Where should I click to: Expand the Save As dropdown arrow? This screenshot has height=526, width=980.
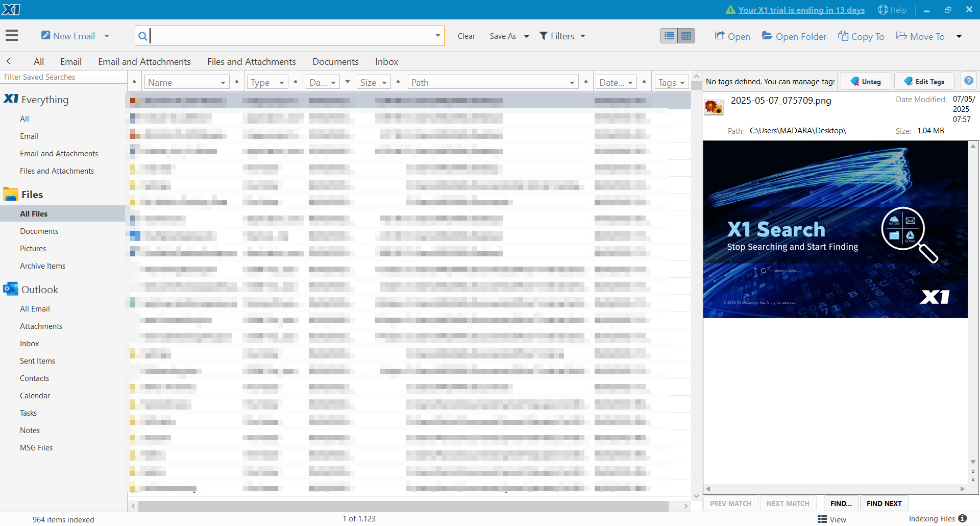(527, 36)
